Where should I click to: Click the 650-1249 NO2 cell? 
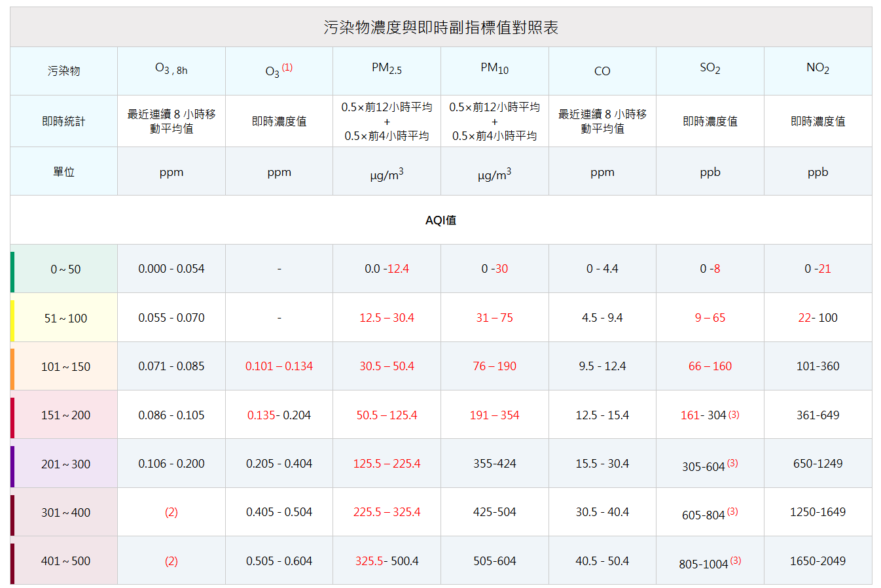(818, 463)
